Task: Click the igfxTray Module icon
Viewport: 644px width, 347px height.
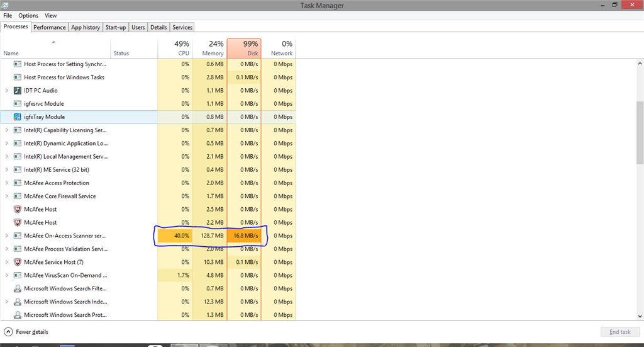Action: click(x=17, y=117)
